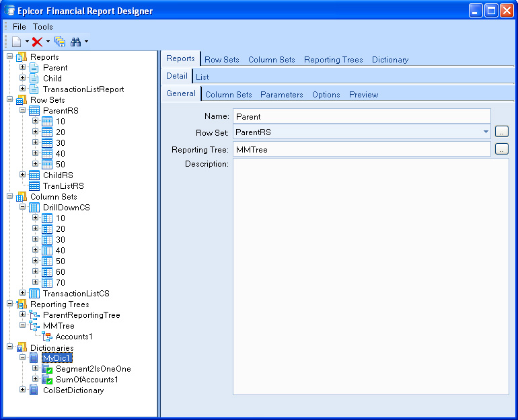Click the Reports folder icon in tree
The height and width of the screenshot is (420, 518).
22,57
